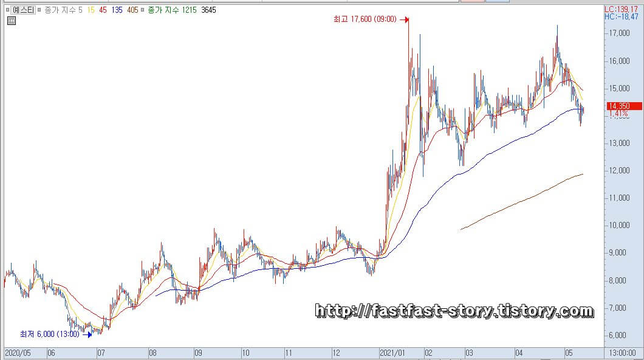
Task: Click the 12,000 price axis label
Action: click(619, 170)
